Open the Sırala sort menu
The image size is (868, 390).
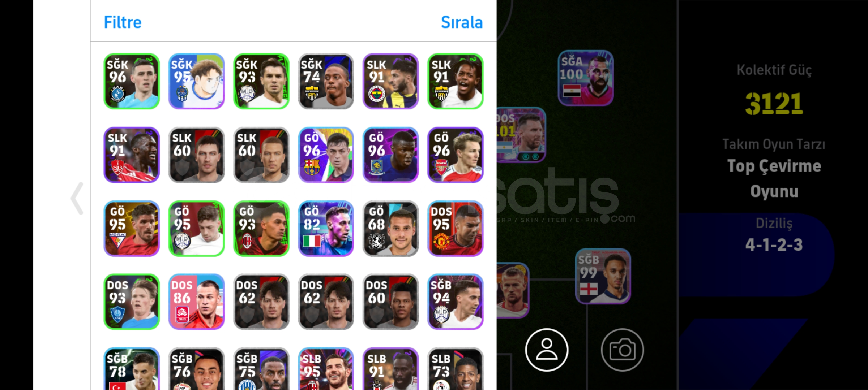pyautogui.click(x=462, y=22)
